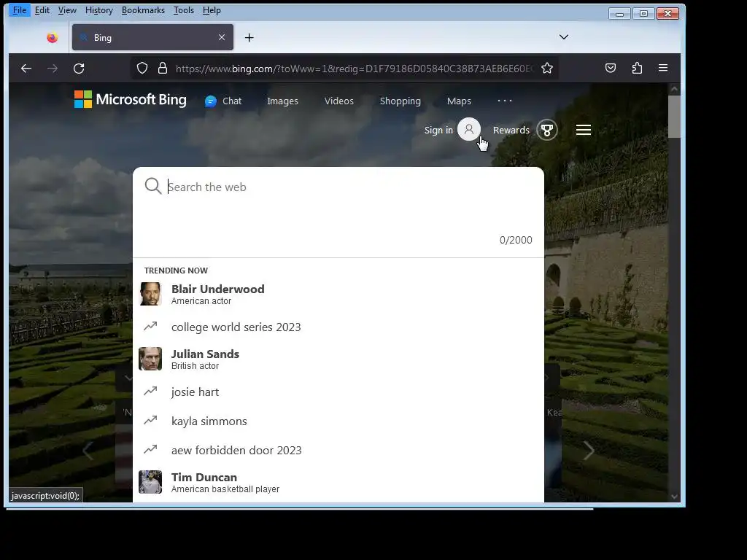The height and width of the screenshot is (560, 747).
Task: Open Bing Maps
Action: tap(459, 101)
